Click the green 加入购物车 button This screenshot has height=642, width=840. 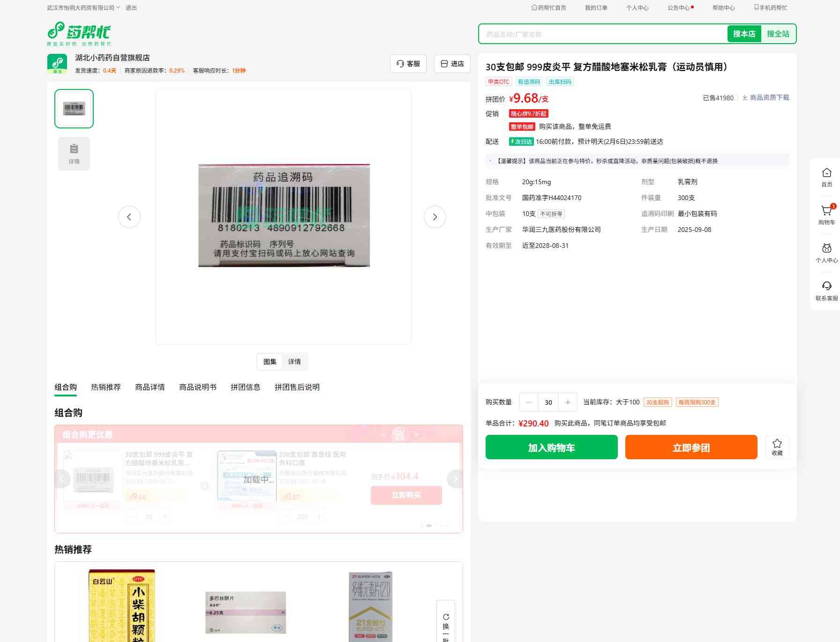[x=551, y=447]
